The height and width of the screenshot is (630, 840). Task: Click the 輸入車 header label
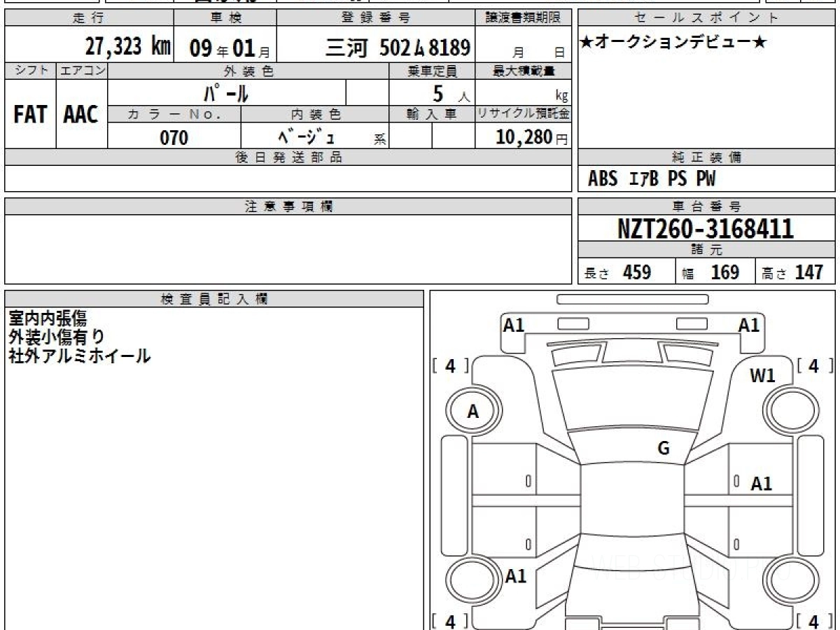(432, 114)
